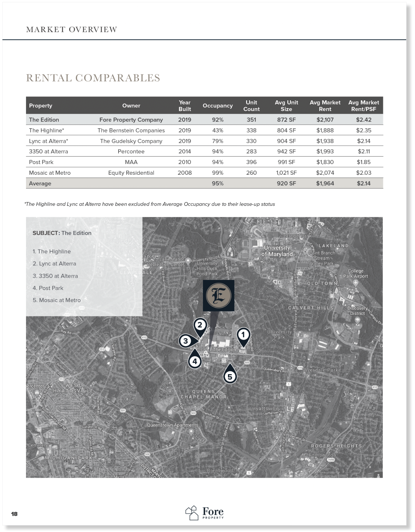Click the Discovery District marker icon on map
Viewport: 415px width, 532px height.
[x=357, y=320]
